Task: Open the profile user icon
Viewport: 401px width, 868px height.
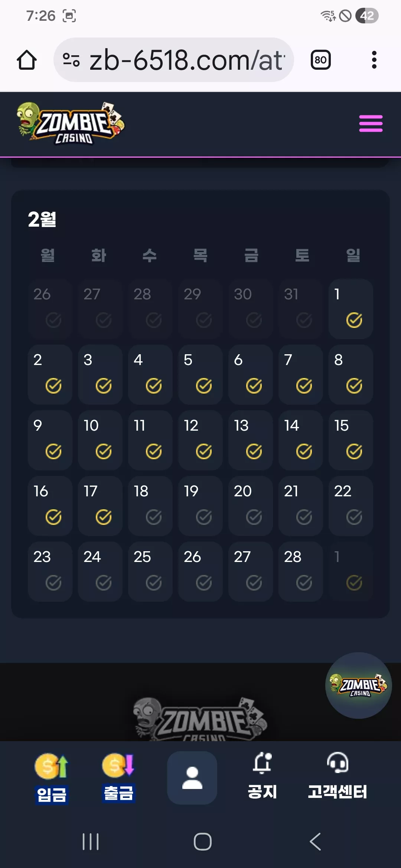Action: click(x=192, y=778)
